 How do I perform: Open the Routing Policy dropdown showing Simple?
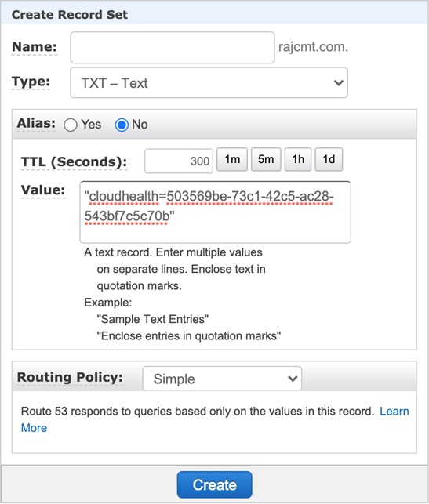(x=222, y=379)
